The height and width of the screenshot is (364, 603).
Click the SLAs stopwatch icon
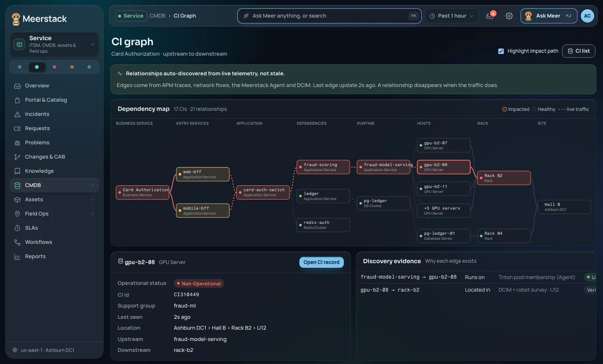click(x=17, y=228)
